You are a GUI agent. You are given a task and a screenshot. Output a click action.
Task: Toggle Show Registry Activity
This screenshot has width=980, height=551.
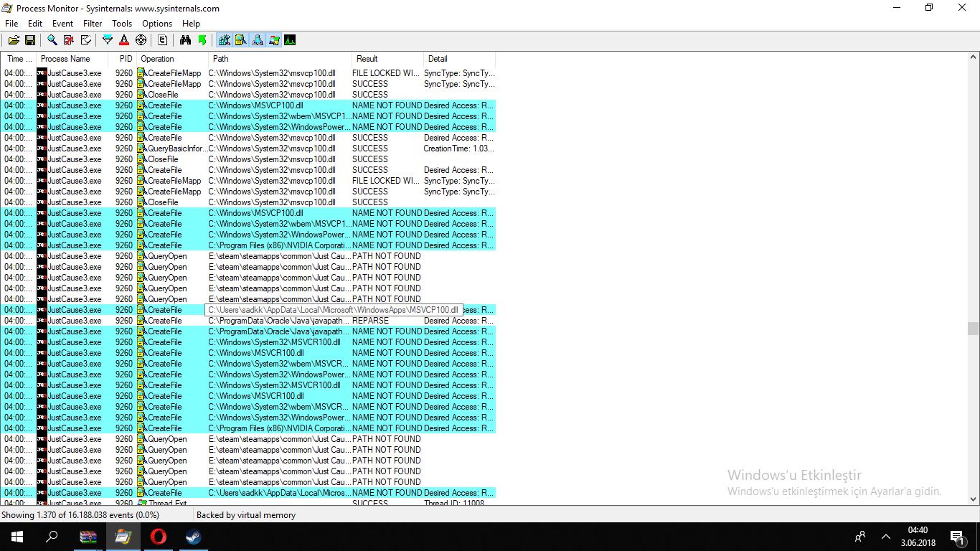[225, 40]
